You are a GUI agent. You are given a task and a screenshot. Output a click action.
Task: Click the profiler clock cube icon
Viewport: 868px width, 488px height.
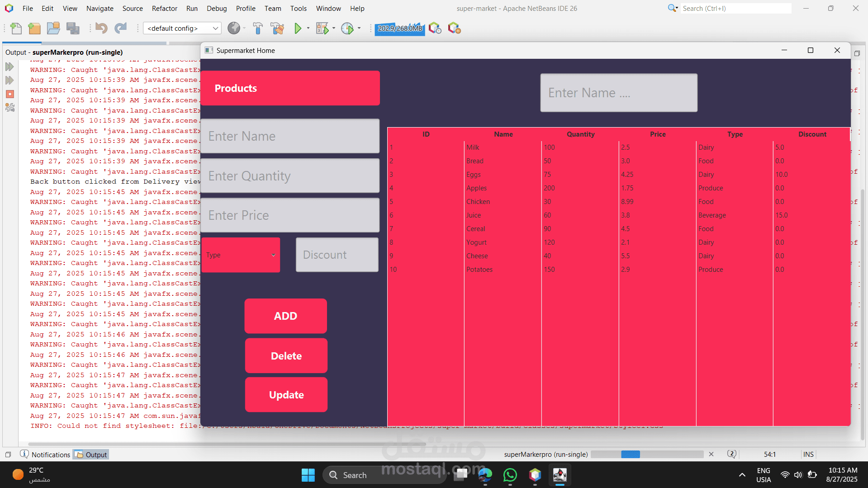tap(435, 28)
